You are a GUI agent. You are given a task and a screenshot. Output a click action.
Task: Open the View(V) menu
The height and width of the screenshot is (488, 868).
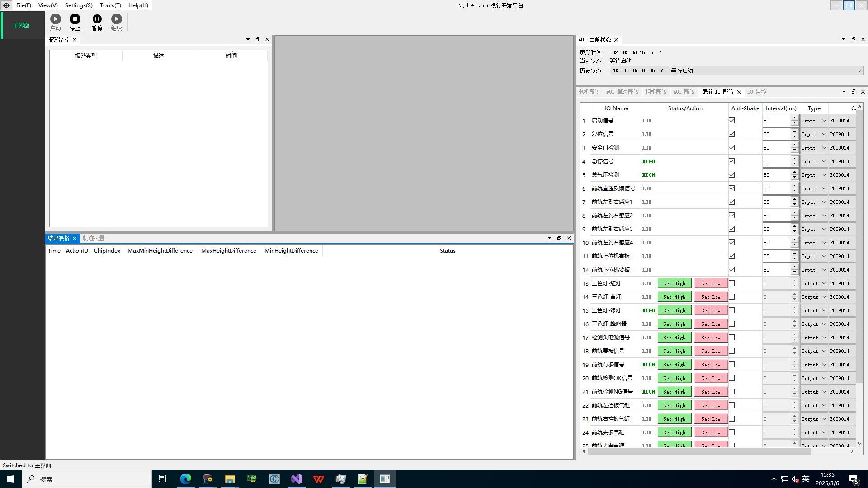[x=48, y=5]
